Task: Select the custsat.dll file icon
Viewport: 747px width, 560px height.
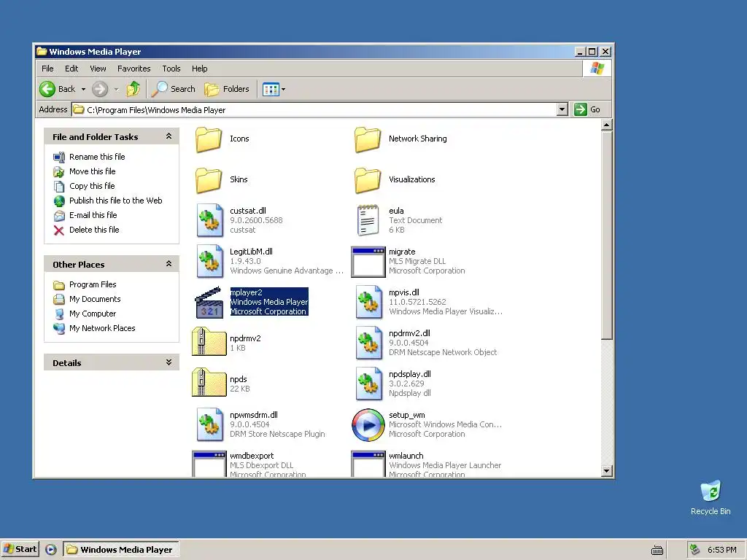Action: tap(209, 220)
